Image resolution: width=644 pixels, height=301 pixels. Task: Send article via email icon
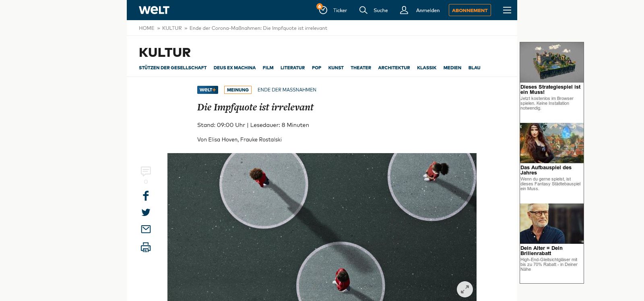pos(146,229)
